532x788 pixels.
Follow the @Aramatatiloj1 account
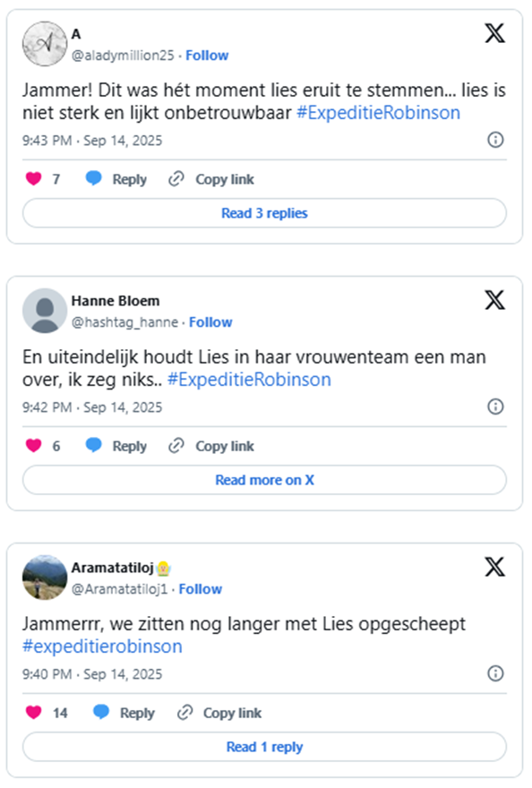pos(201,589)
